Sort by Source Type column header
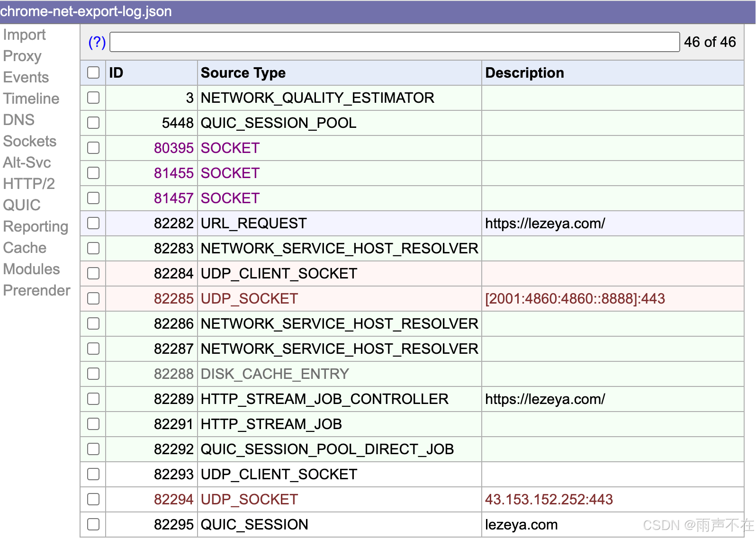The image size is (756, 538). tap(243, 72)
